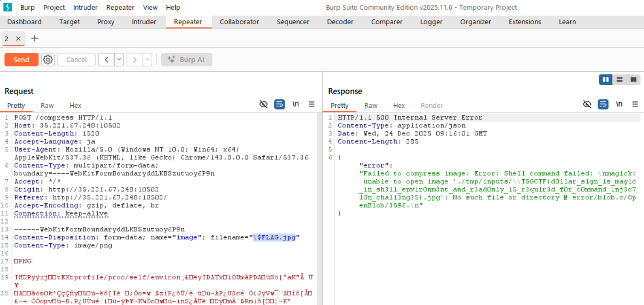Click the Burp AI sparkle button
Viewport: 644px width, 305px height.
(x=187, y=60)
